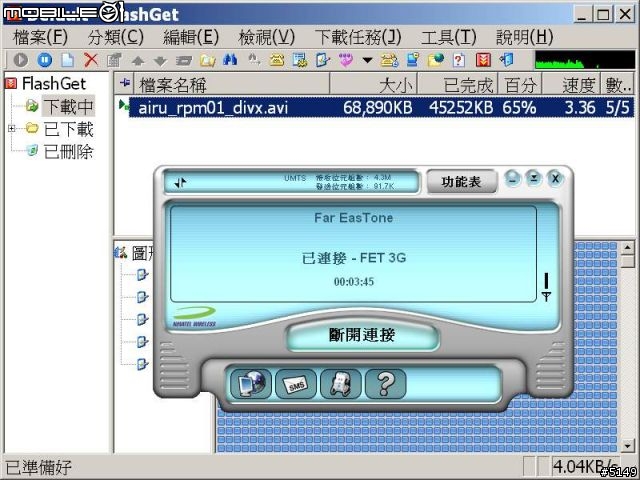Viewport: 640px width, 480px height.
Task: Open the 說明(H) menu
Action: [524, 37]
